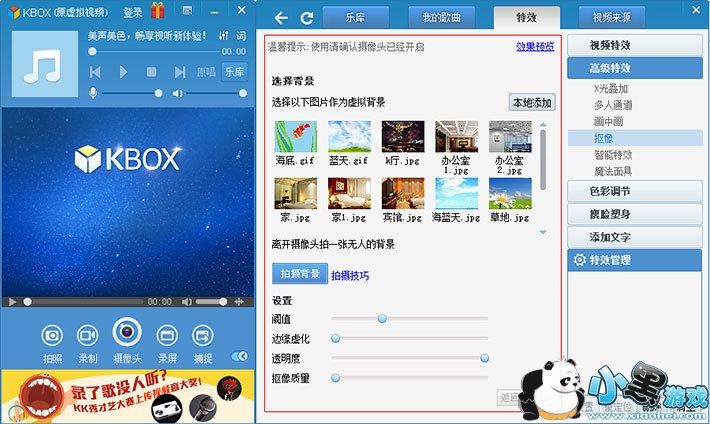Image resolution: width=710 pixels, height=424 pixels.
Task: Toggle 原唱 original vocal
Action: [206, 72]
